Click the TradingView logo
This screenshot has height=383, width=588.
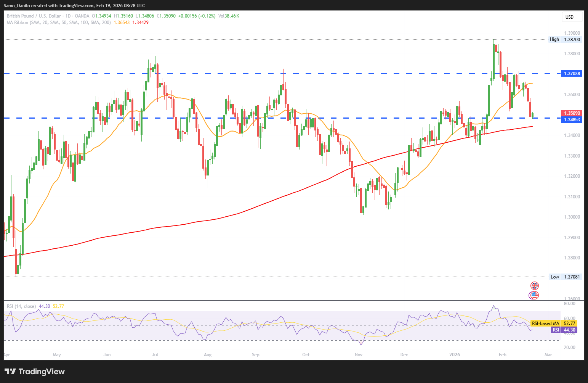pos(35,372)
